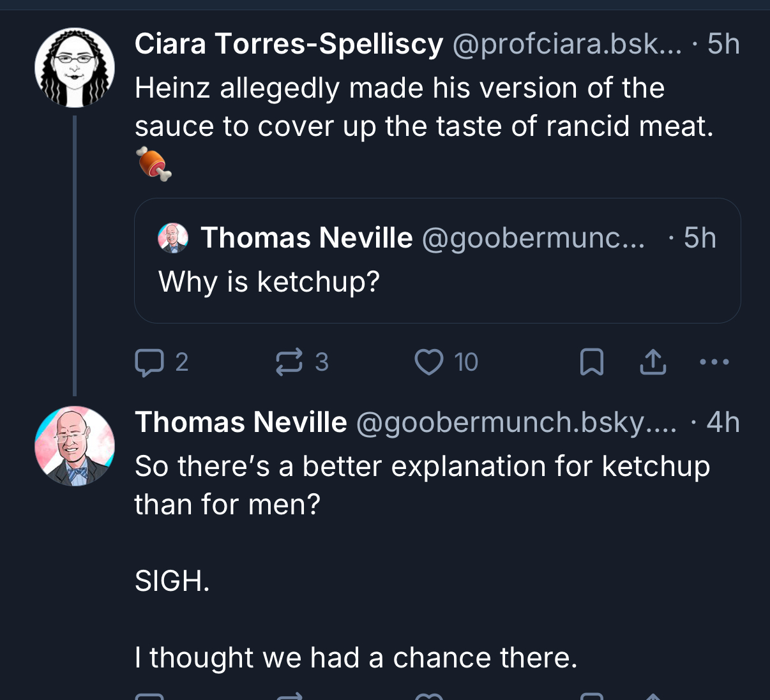770x700 pixels.
Task: Open quoted post 'Why is ketchup?'
Action: pos(437,281)
